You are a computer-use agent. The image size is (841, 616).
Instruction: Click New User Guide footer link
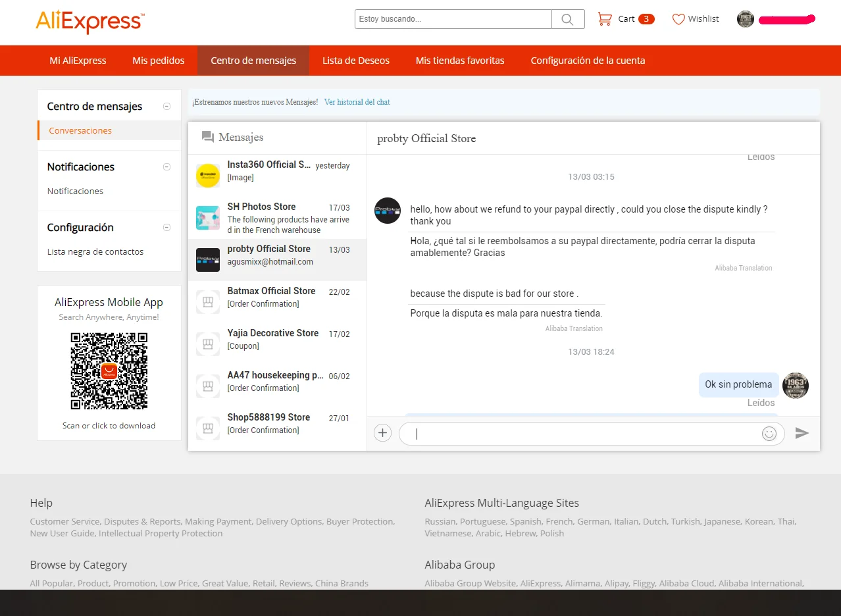point(62,534)
